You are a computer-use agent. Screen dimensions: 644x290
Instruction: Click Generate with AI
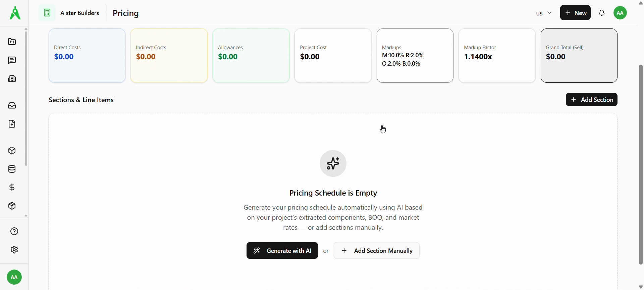(282, 251)
